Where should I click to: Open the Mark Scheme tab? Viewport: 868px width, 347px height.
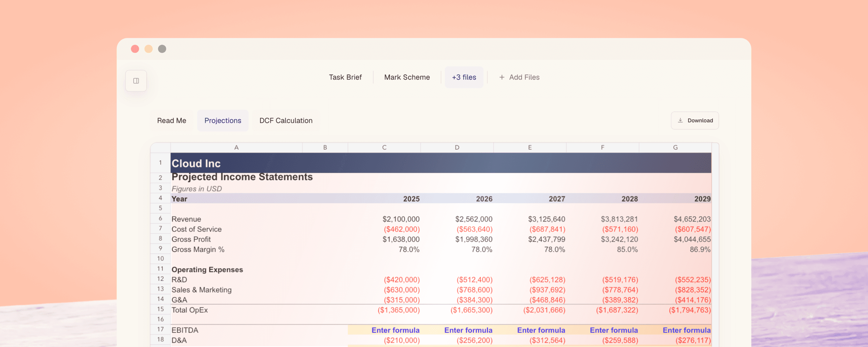tap(407, 77)
